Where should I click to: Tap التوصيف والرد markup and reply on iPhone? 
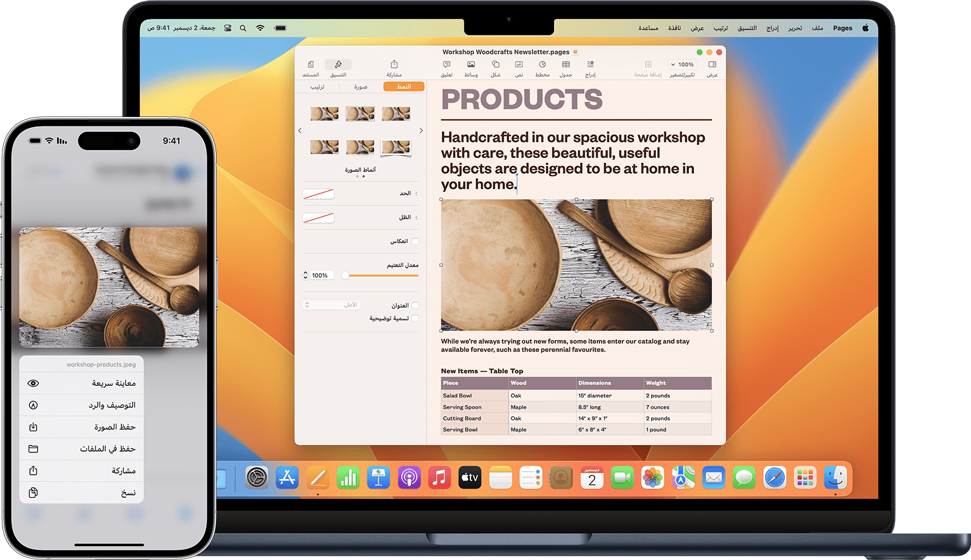[82, 405]
